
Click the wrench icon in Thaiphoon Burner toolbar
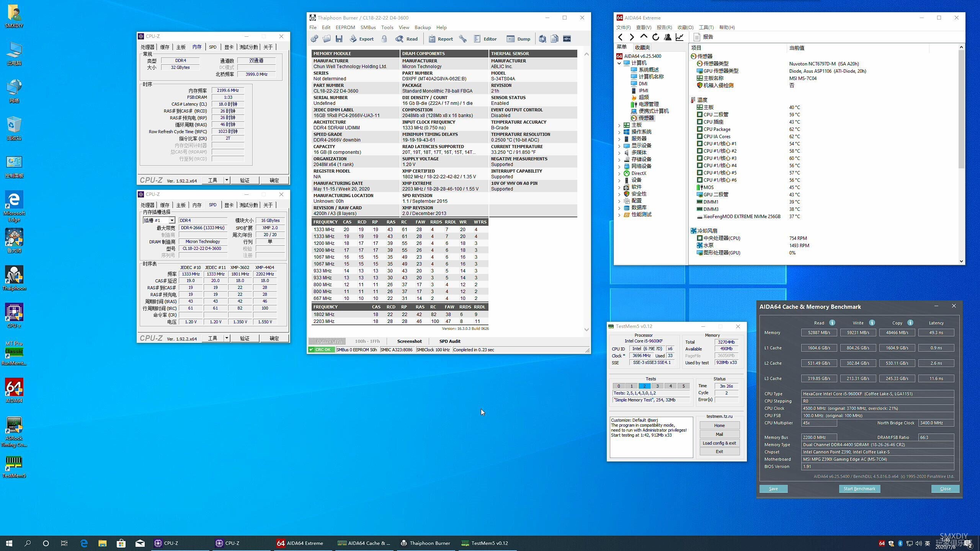tap(463, 39)
